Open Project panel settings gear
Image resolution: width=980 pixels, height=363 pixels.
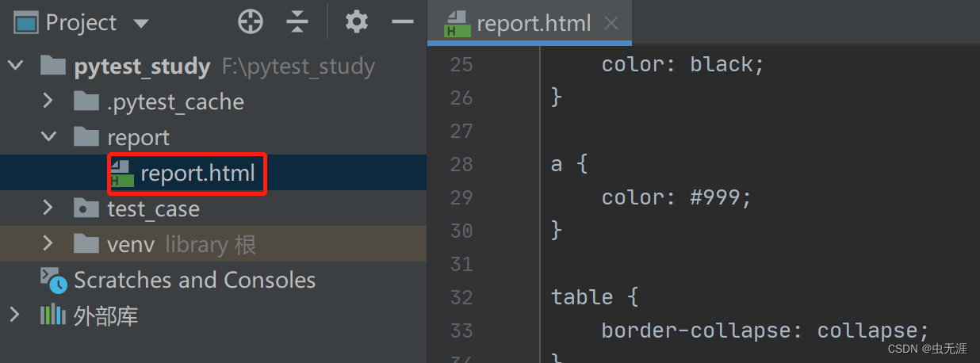pyautogui.click(x=357, y=22)
